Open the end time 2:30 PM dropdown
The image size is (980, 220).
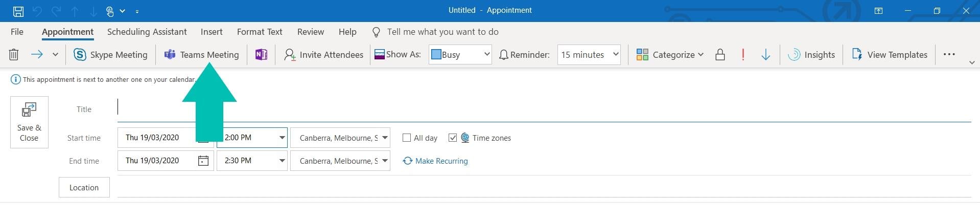tap(282, 161)
